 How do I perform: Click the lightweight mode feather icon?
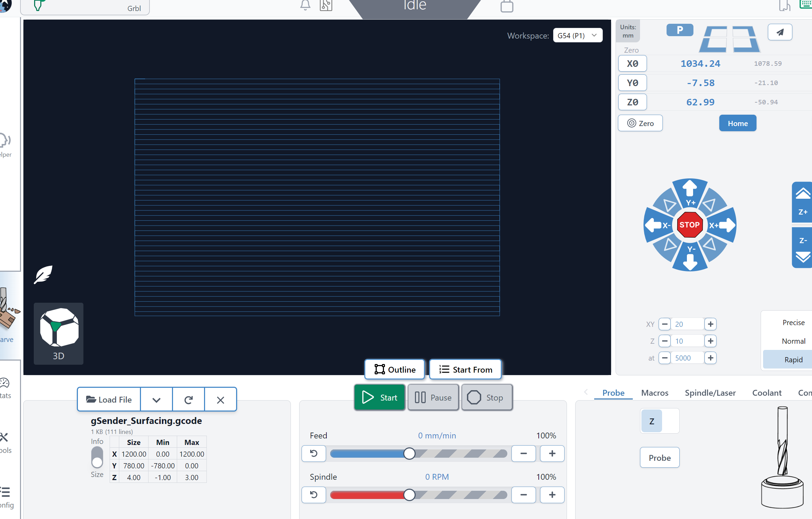pos(43,274)
